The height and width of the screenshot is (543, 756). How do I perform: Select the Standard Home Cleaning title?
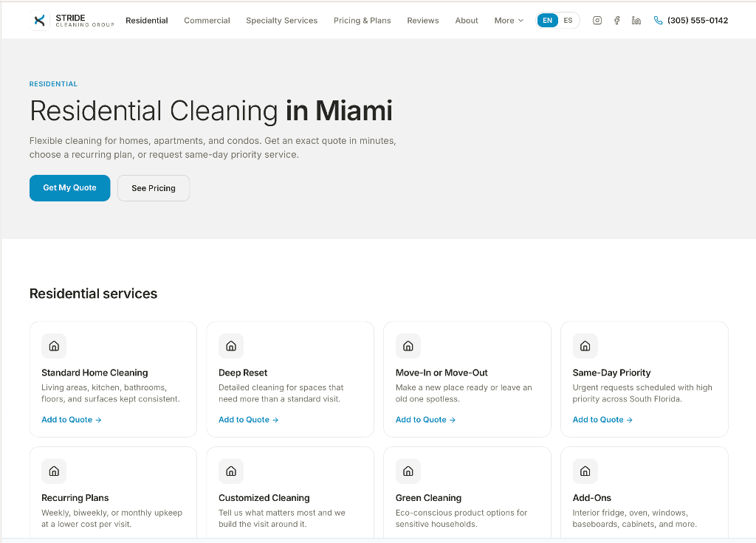pyautogui.click(x=94, y=373)
